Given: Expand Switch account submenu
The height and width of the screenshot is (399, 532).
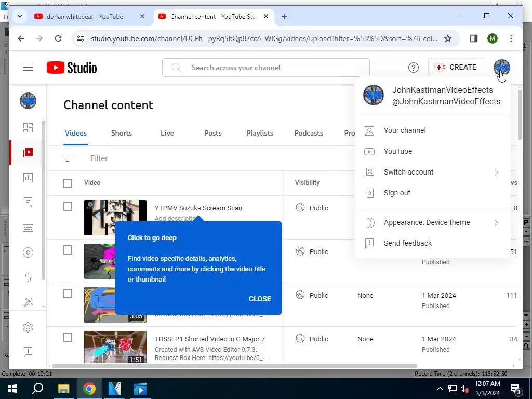Looking at the screenshot, I should coord(432,172).
